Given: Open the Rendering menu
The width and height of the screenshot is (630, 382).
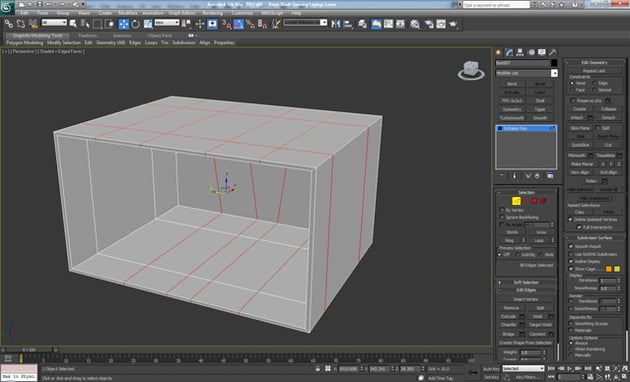Looking at the screenshot, I should coord(213,13).
